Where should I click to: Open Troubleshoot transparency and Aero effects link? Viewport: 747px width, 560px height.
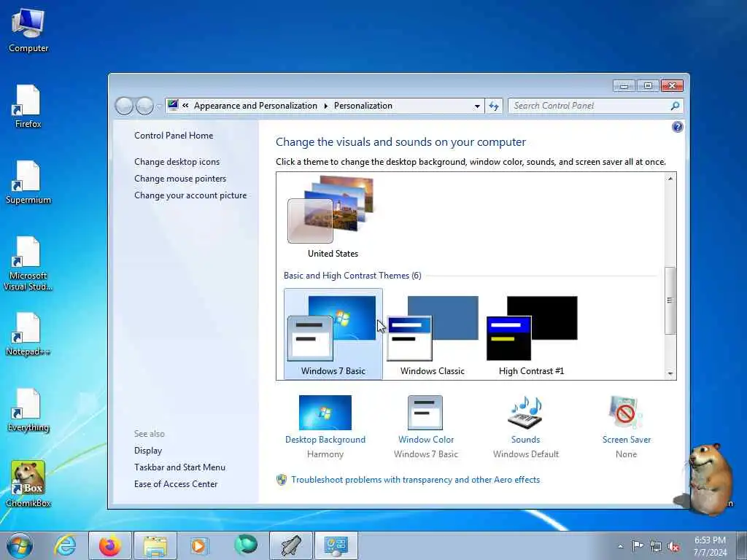pyautogui.click(x=415, y=480)
